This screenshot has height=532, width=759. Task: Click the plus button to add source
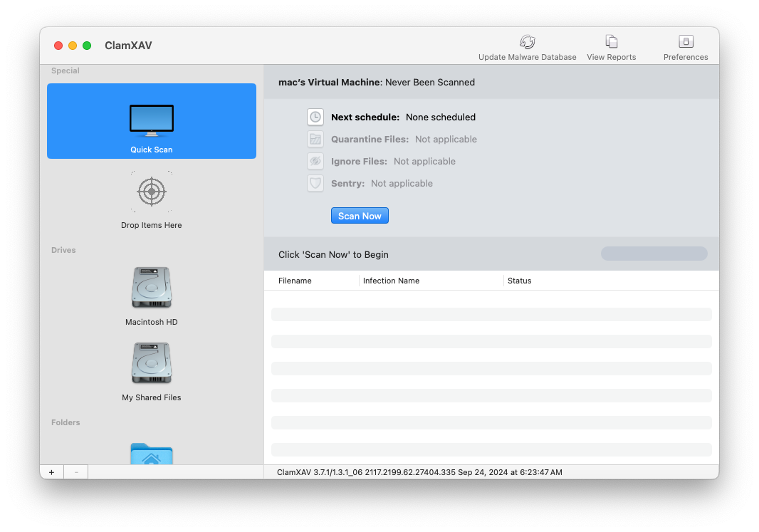(x=51, y=472)
